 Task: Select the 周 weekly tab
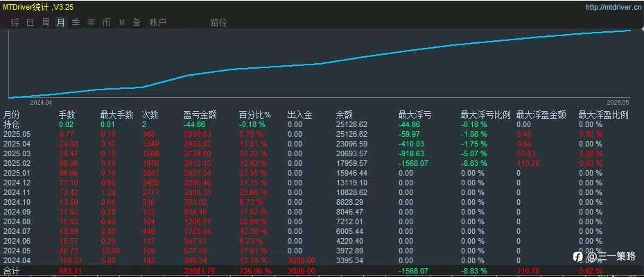[x=45, y=23]
